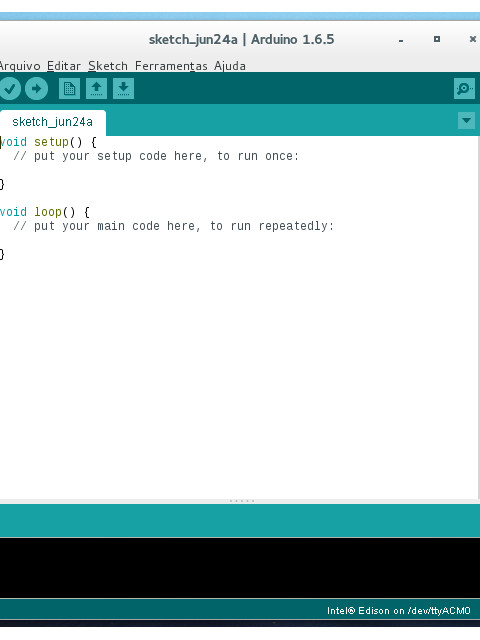Maximize the Arduino window

[x=437, y=39]
